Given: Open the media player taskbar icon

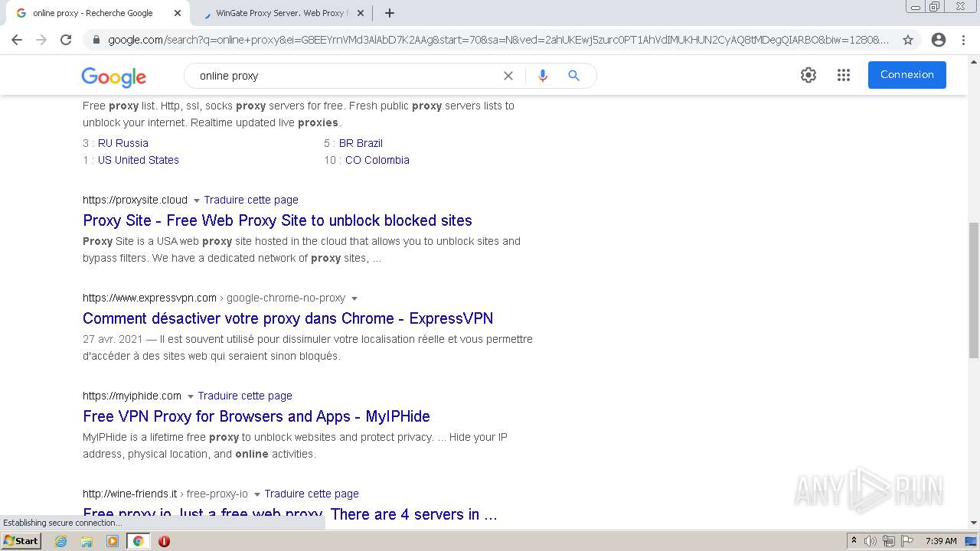Looking at the screenshot, I should [113, 541].
